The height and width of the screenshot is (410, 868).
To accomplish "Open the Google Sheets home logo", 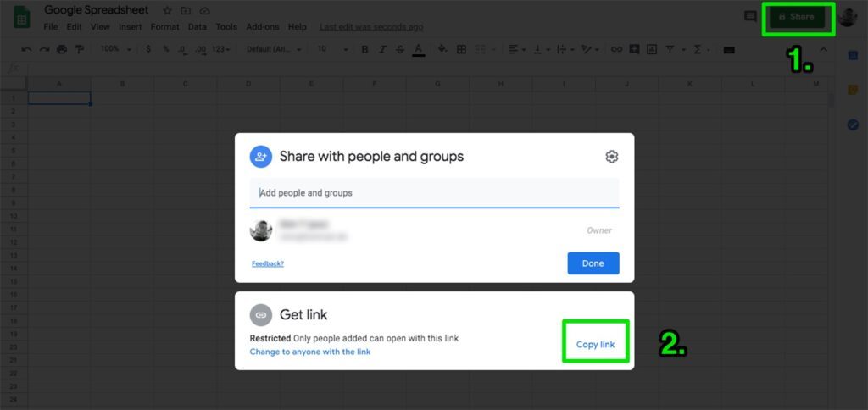I will click(21, 17).
